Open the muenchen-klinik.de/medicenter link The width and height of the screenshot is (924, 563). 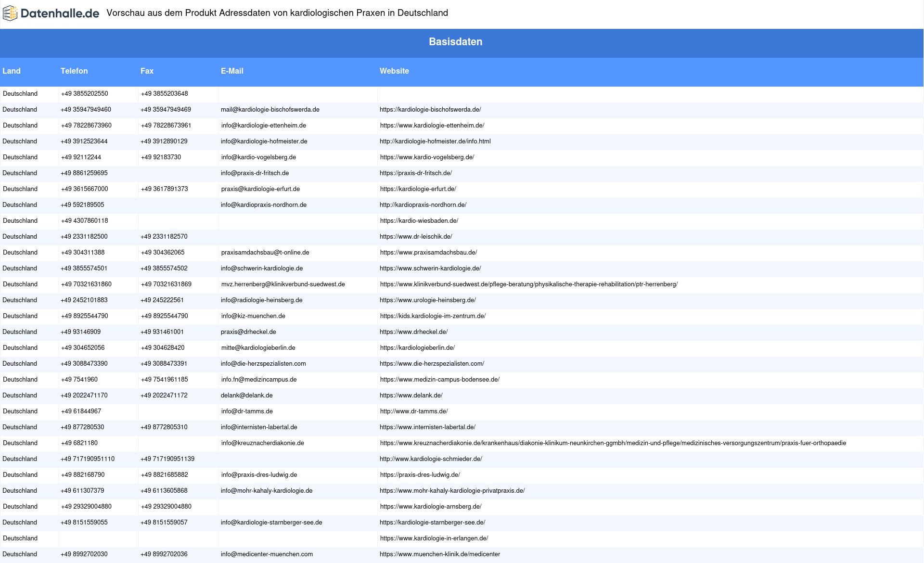(x=440, y=554)
